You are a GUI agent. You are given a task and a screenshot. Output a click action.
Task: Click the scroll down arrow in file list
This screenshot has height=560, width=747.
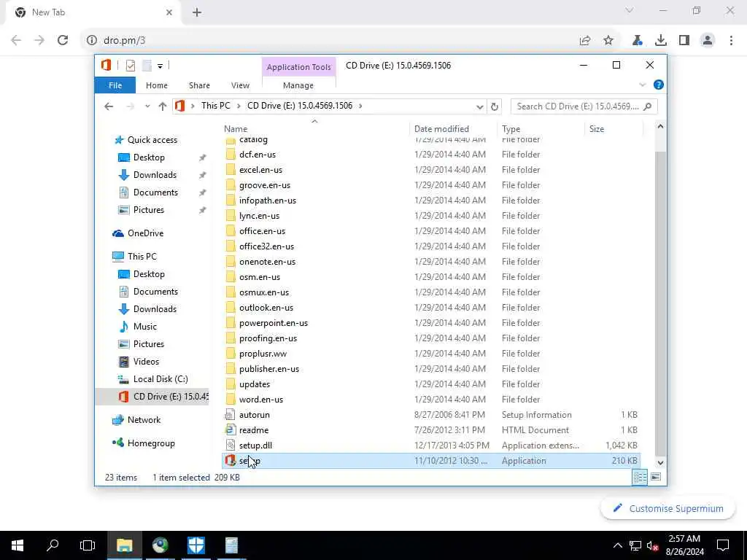click(x=660, y=462)
